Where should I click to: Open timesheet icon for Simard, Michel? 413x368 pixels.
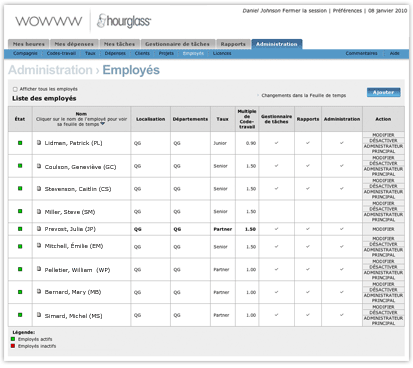(x=39, y=314)
